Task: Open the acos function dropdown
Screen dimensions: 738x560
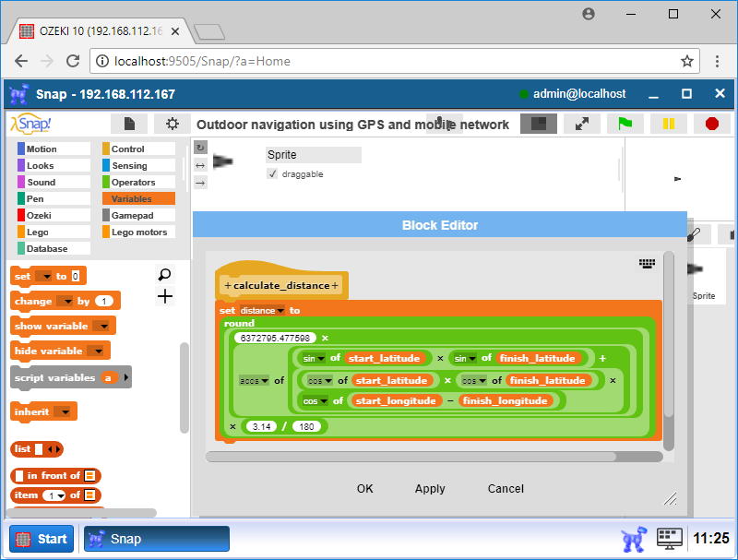Action: click(254, 381)
